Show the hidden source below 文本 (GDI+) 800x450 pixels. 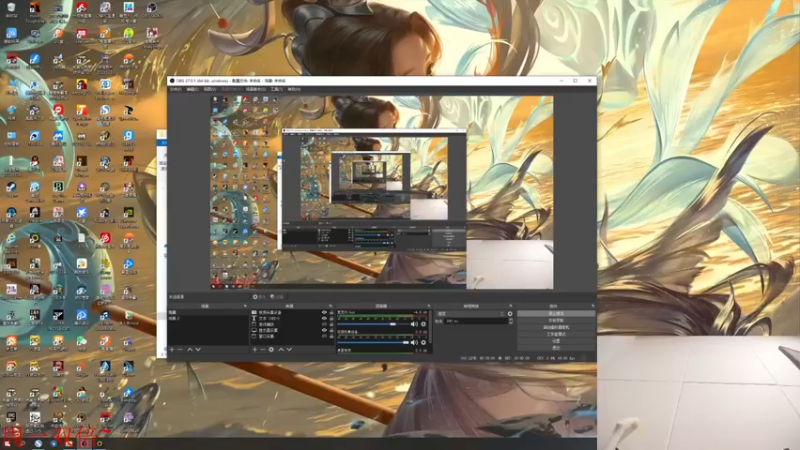tap(324, 324)
